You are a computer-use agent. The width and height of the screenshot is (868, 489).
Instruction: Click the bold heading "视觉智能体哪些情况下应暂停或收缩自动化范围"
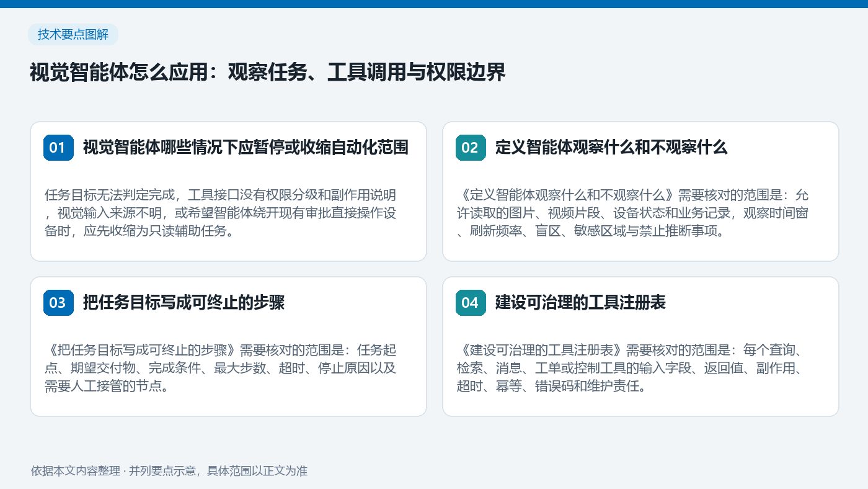[x=246, y=148]
